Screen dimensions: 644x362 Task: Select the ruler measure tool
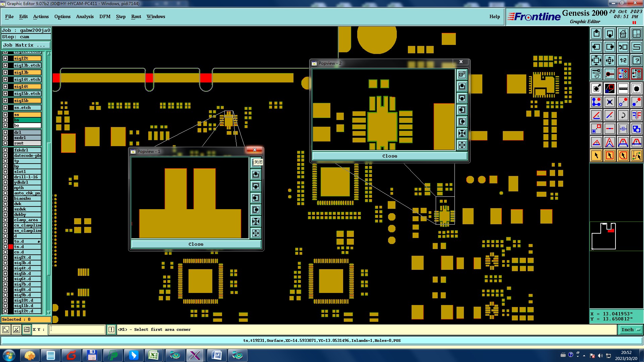623,88
